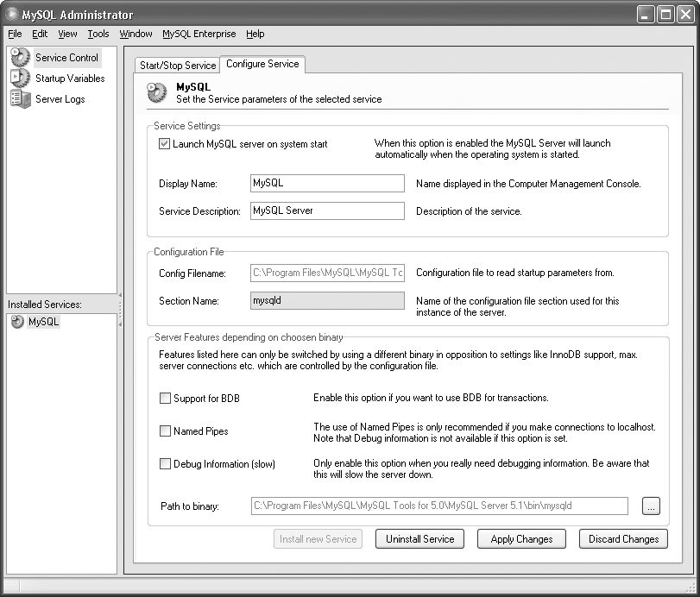Enable the Support for BDB option
Screen dimensions: 700x597
point(166,399)
